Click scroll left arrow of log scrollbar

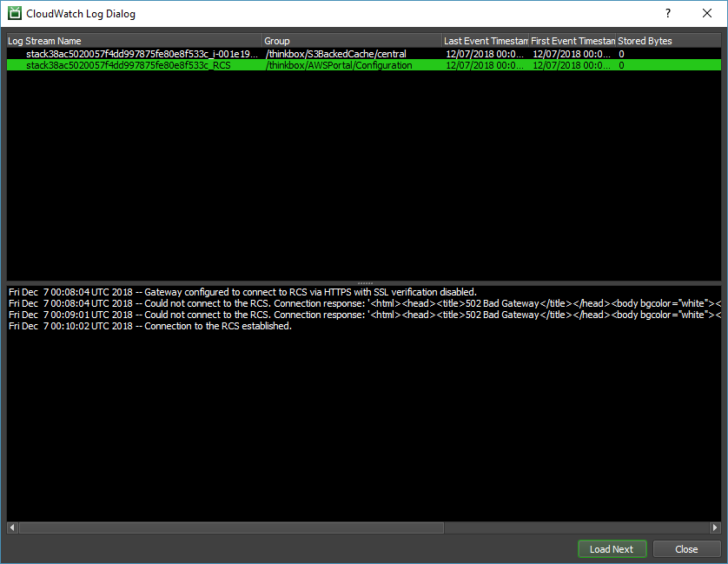(x=12, y=528)
